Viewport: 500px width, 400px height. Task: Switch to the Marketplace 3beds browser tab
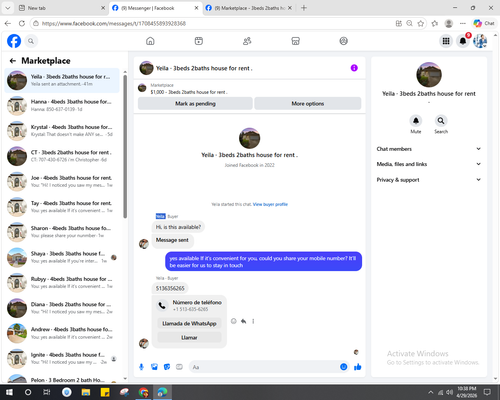(249, 8)
